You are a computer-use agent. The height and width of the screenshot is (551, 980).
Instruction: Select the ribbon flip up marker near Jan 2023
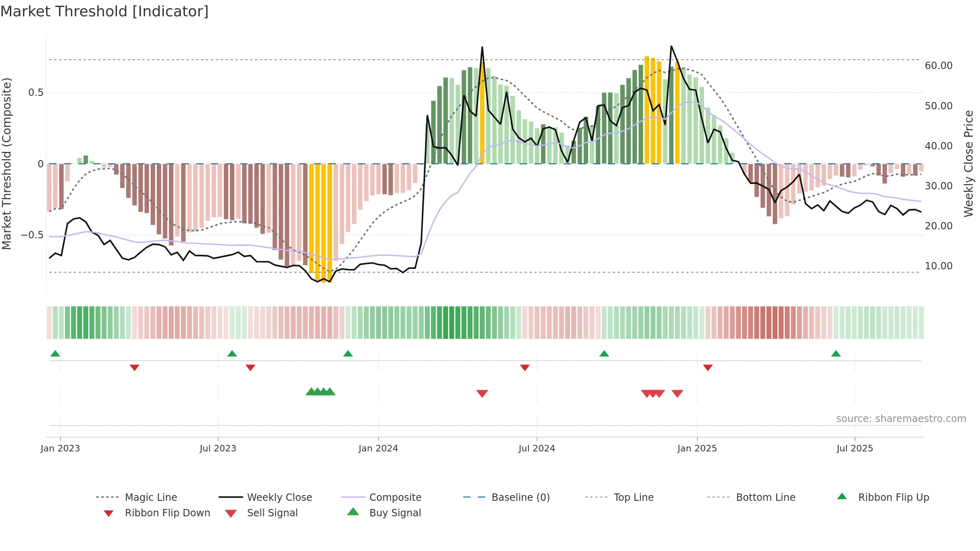click(55, 353)
